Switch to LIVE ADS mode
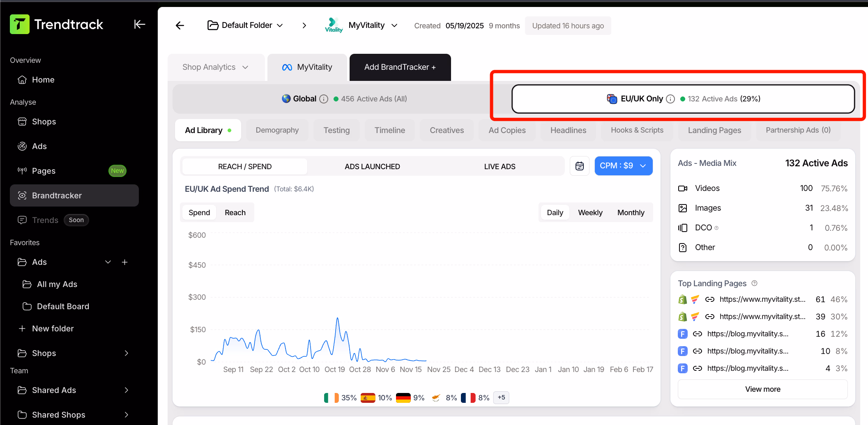 (500, 166)
